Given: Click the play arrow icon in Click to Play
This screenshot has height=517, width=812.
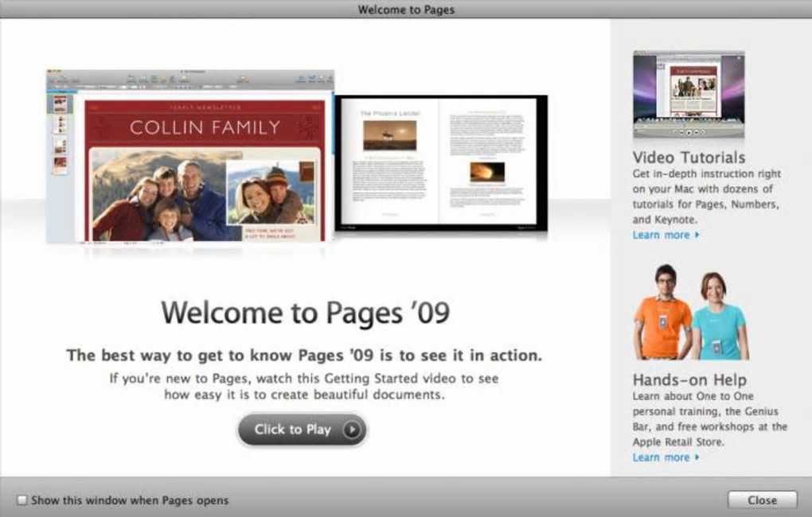Looking at the screenshot, I should (x=352, y=430).
